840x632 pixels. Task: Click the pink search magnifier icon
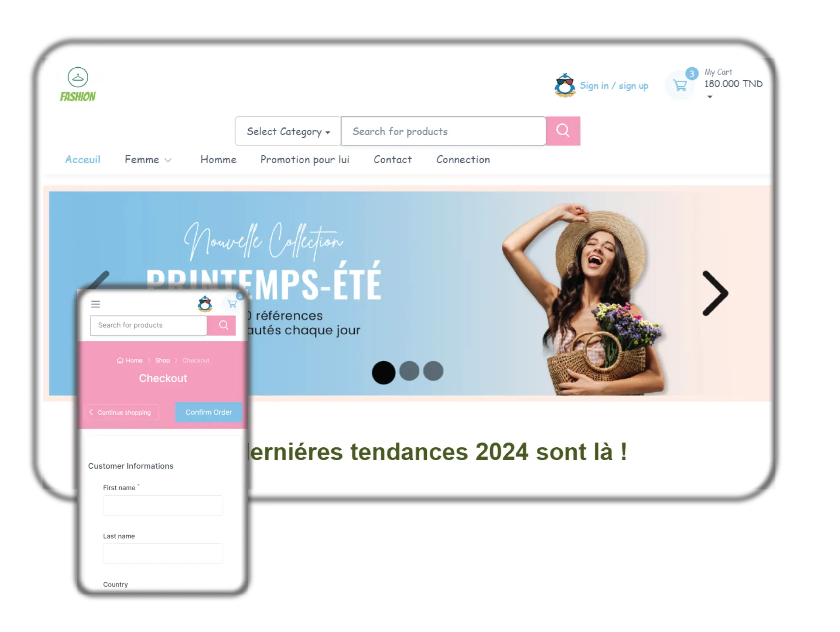[563, 131]
